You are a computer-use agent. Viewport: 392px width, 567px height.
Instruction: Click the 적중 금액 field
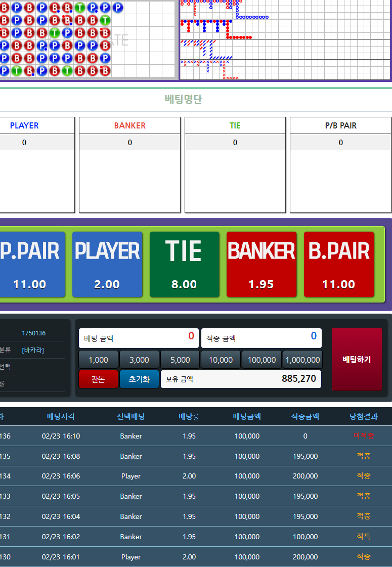click(x=262, y=338)
